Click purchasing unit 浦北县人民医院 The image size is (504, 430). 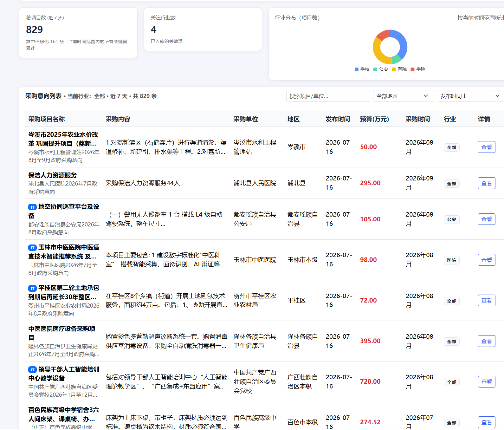pyautogui.click(x=255, y=183)
